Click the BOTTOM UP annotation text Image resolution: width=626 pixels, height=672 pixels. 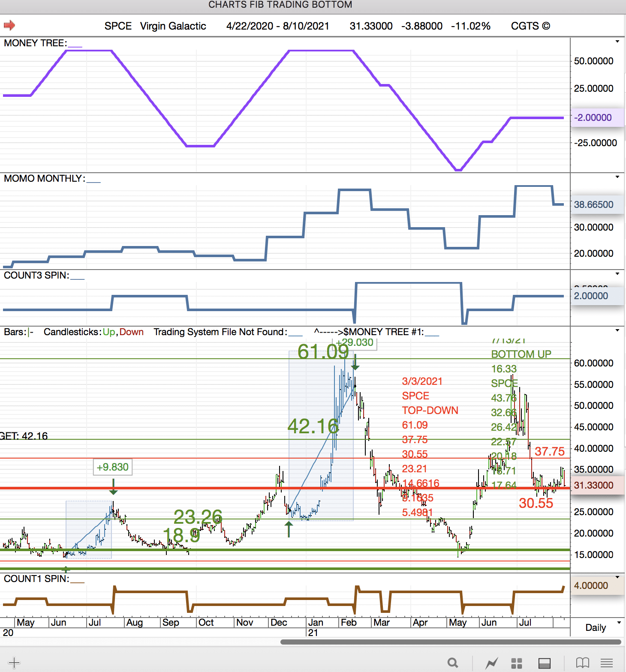tap(521, 354)
